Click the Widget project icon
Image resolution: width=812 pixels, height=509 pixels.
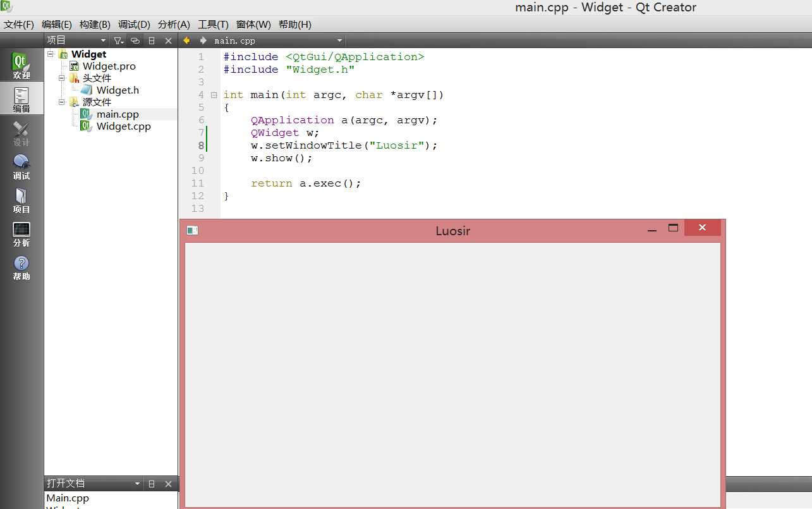63,54
